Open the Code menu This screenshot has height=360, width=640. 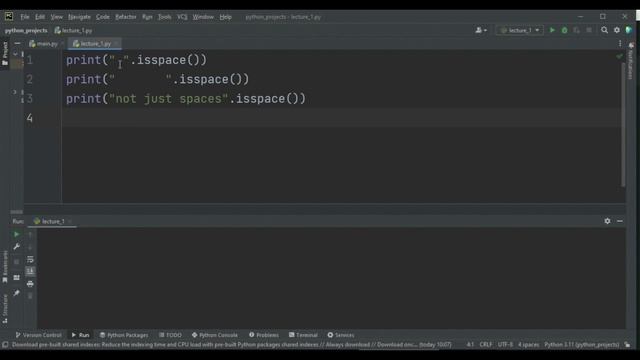pyautogui.click(x=102, y=17)
